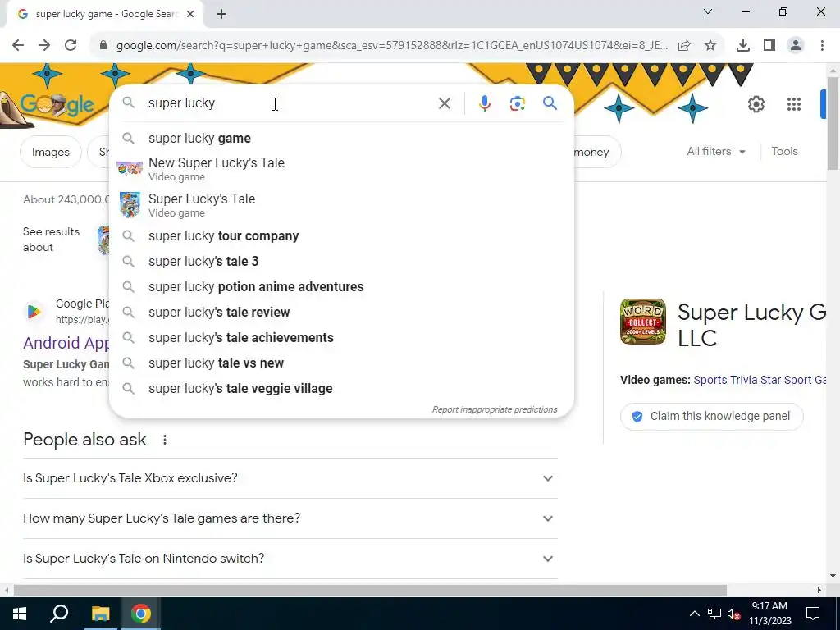Viewport: 840px width, 630px height.
Task: Open Chrome tab search chevron
Action: 708,11
